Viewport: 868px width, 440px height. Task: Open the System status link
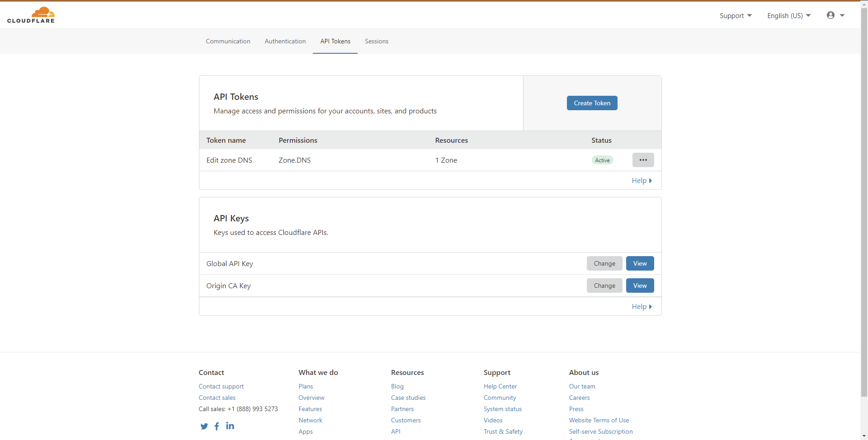[502, 409]
